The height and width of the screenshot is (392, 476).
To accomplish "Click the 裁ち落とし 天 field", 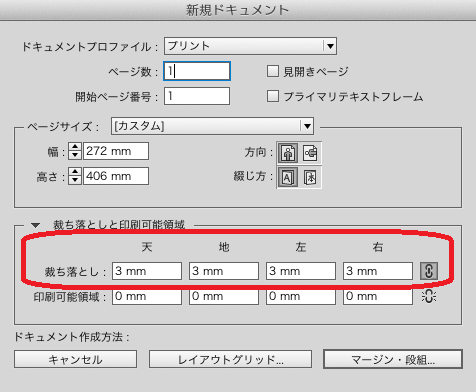I will 147,271.
